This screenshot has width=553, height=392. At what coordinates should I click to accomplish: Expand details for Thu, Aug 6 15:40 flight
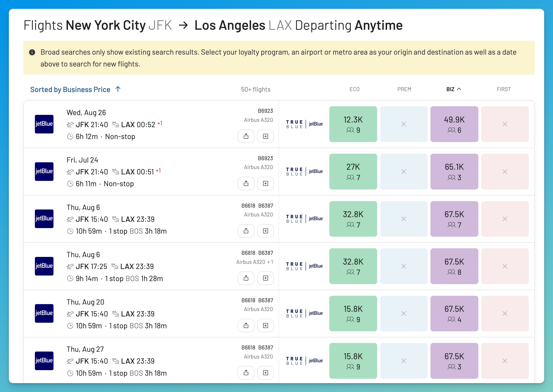(266, 231)
